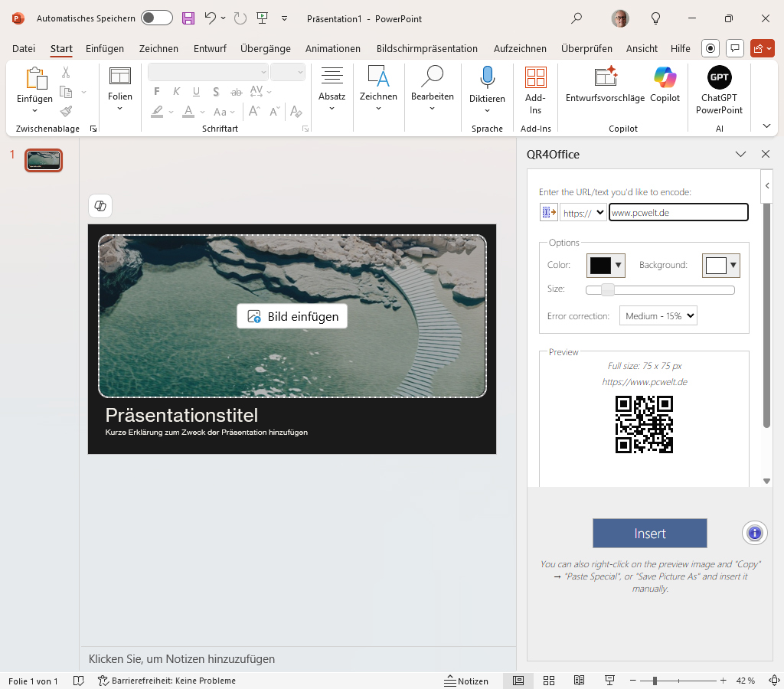Open the Einfügen ribbon tab

[105, 48]
